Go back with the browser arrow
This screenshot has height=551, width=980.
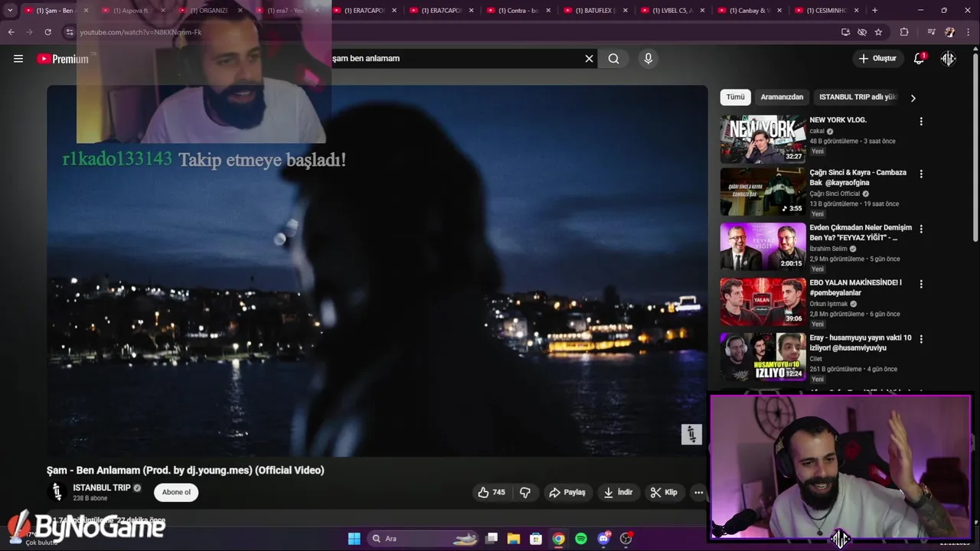[11, 32]
